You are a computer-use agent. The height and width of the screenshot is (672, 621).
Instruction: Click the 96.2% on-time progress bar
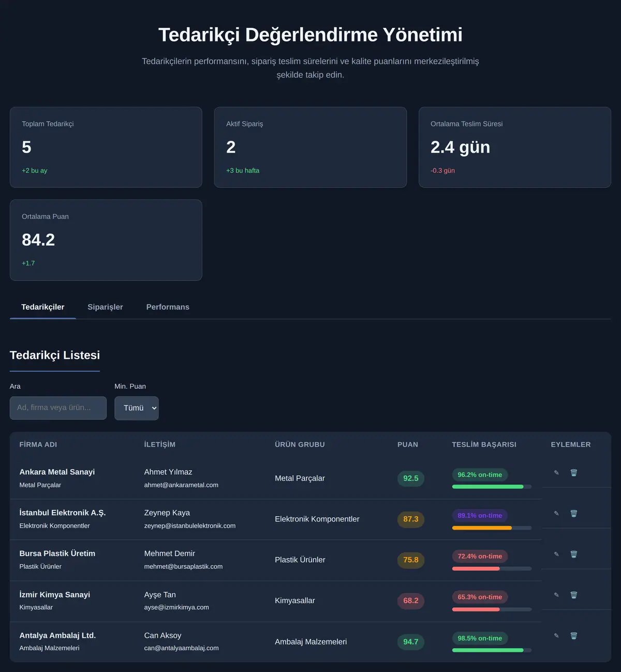pyautogui.click(x=492, y=487)
